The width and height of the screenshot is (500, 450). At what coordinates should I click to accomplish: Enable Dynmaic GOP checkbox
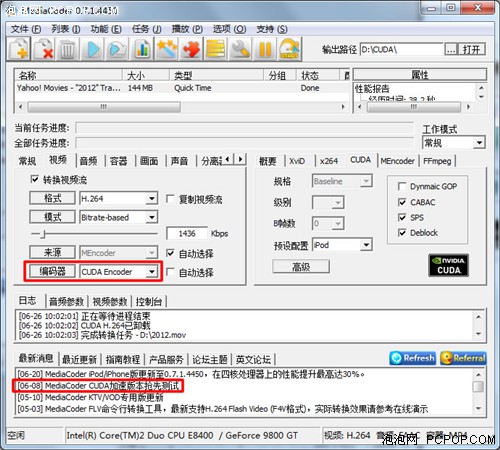coord(402,186)
